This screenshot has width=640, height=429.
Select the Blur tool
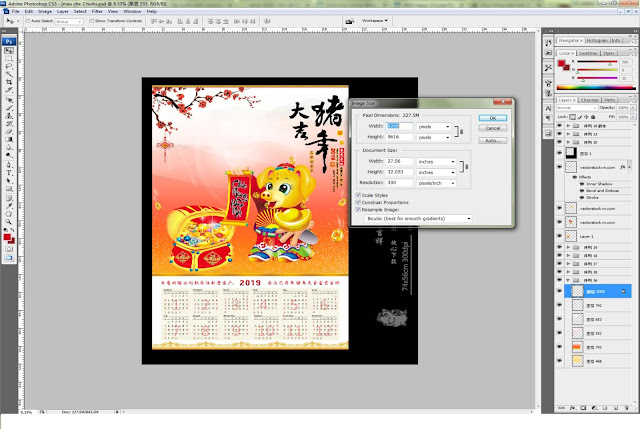(x=9, y=147)
